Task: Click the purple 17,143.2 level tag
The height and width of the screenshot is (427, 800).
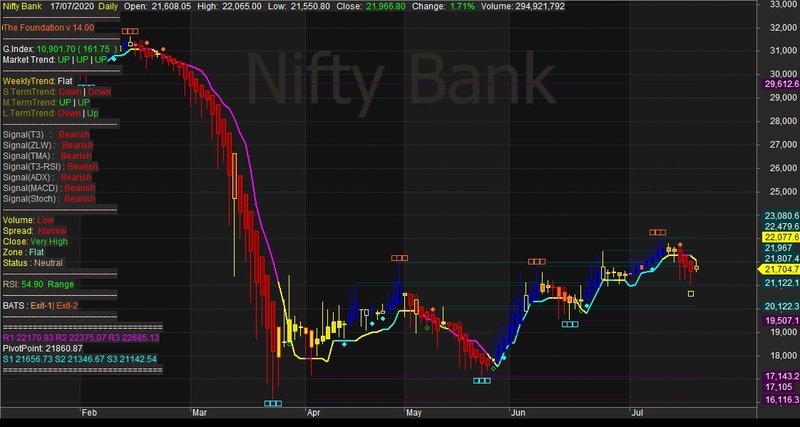Action: 781,376
